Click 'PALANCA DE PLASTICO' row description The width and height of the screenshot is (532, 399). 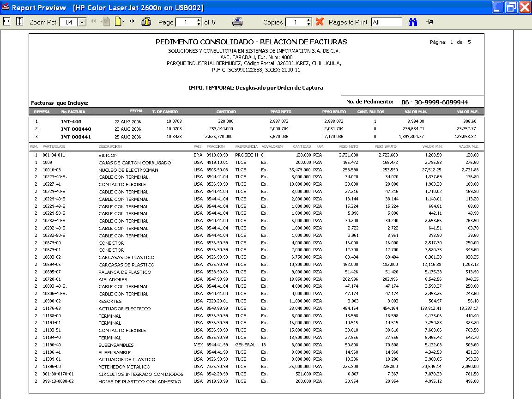coord(125,272)
